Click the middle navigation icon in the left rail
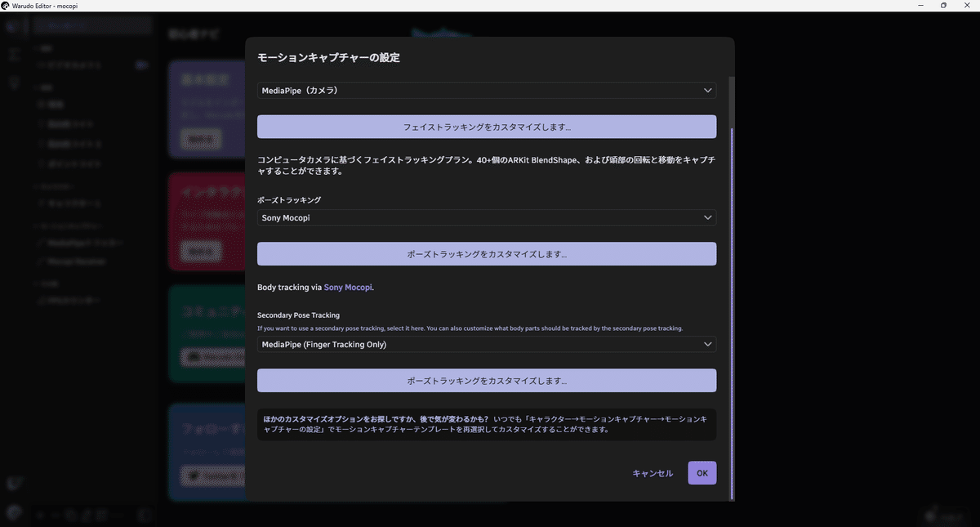Viewport: 980px width, 527px height. coord(12,53)
